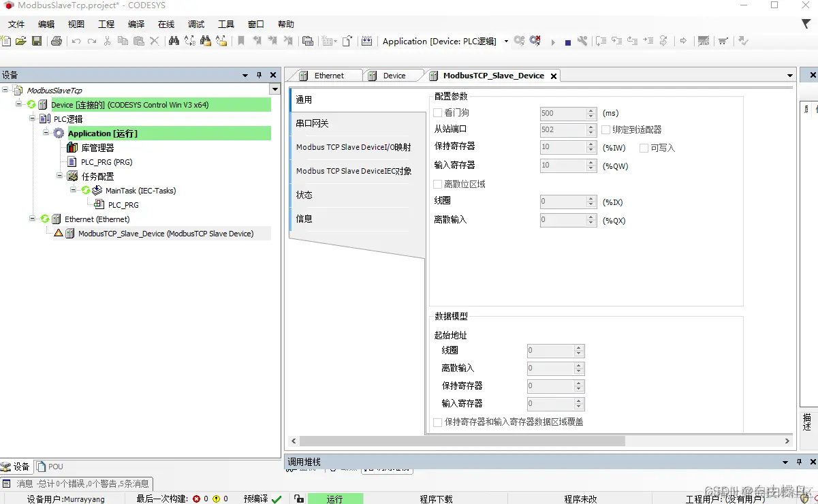Click the pin icon on the Call Stack panel
The width and height of the screenshot is (818, 504).
coord(800,462)
